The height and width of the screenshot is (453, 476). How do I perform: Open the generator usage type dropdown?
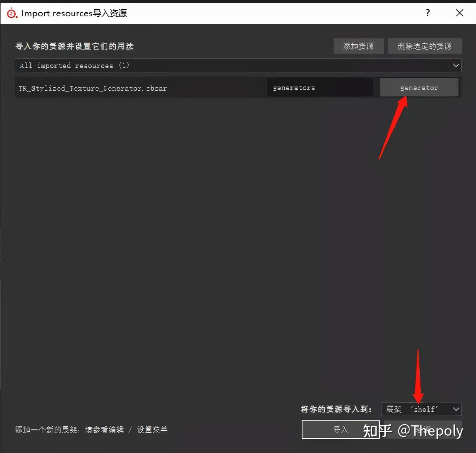coord(419,88)
